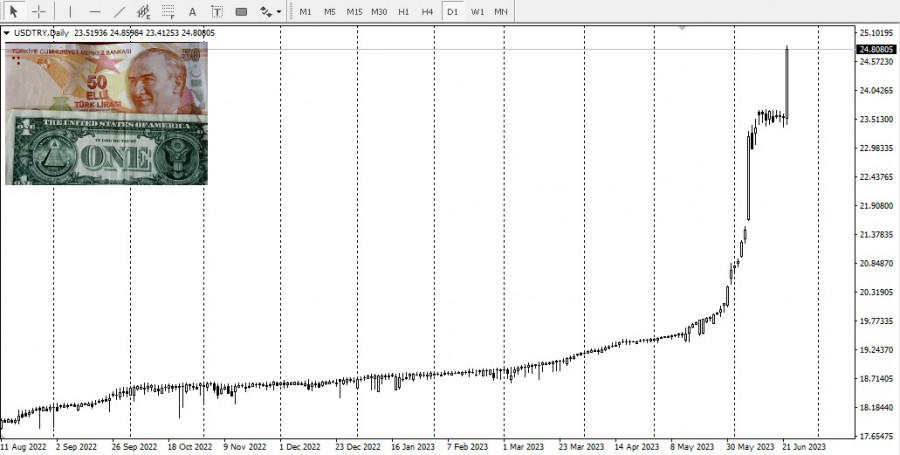Activate the crosshair tool
Viewport: 900px width, 455px height.
[39, 11]
